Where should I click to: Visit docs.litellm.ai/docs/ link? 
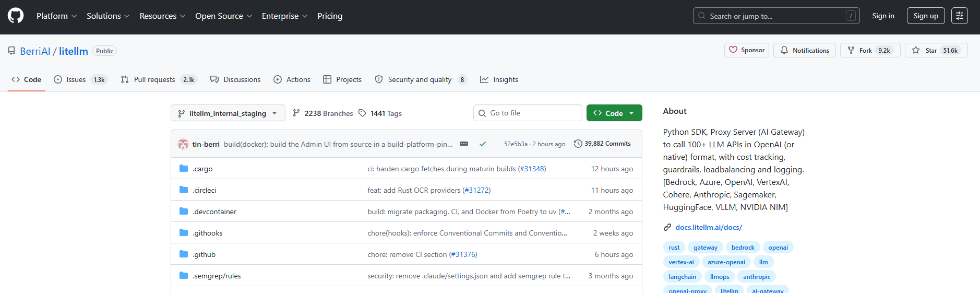[x=709, y=227]
